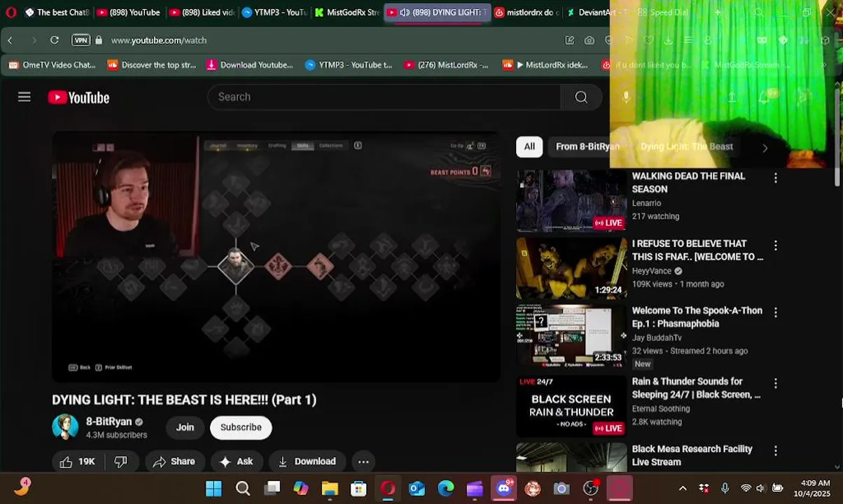Switch to the mistlordrx do tab
This screenshot has height=504, width=843.
point(527,12)
